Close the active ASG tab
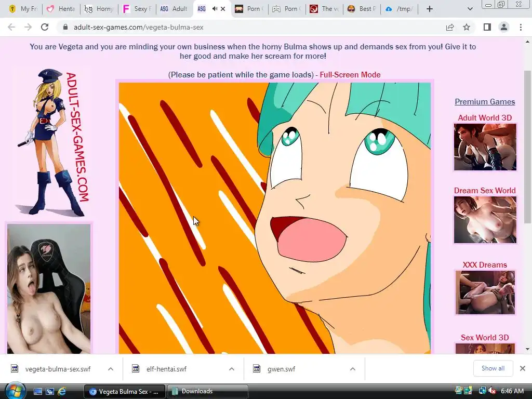532x399 pixels. click(x=223, y=9)
